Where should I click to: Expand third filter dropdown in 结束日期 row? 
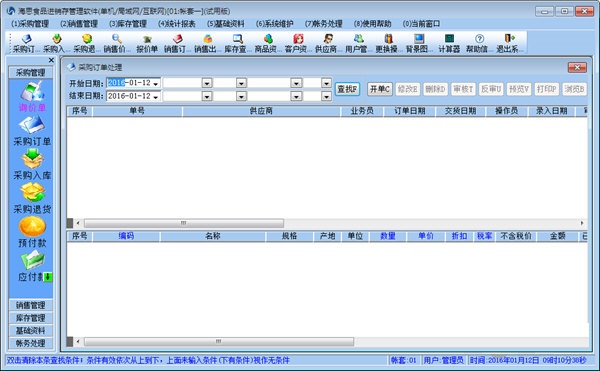click(x=296, y=96)
